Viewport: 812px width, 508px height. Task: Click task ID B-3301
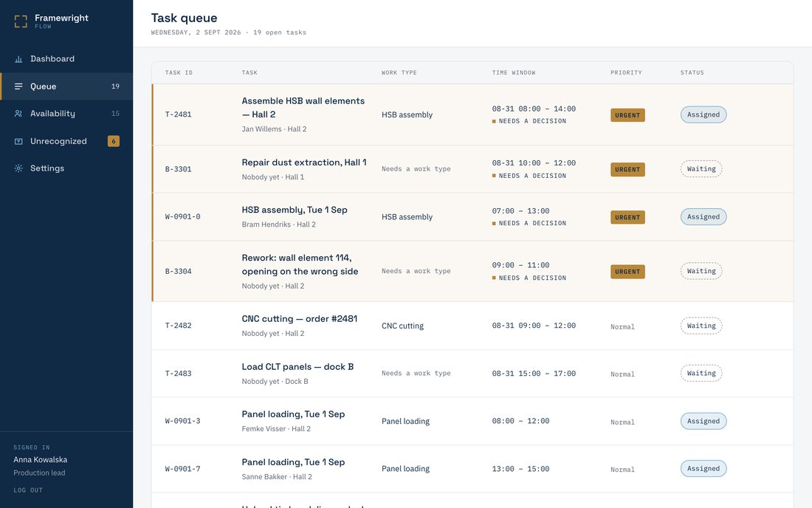pyautogui.click(x=178, y=169)
